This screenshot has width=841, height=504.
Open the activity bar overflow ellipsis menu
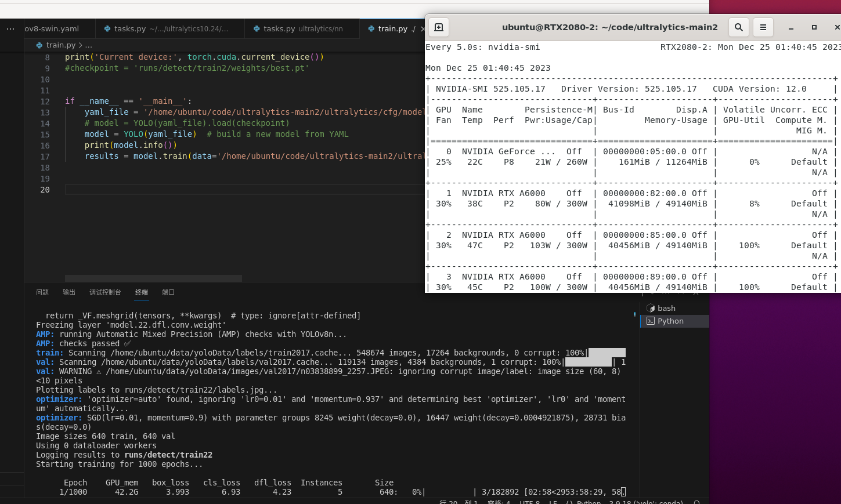point(10,28)
